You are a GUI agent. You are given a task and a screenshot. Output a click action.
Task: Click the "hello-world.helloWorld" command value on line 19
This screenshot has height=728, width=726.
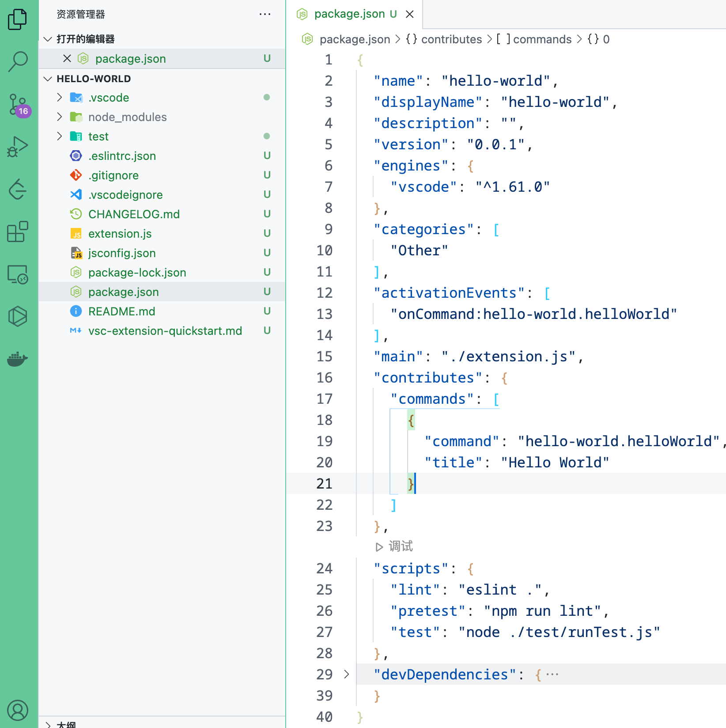pos(619,441)
